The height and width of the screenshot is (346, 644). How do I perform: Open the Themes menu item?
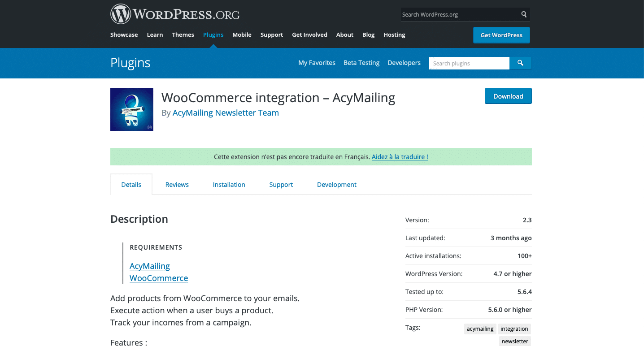[183, 35]
